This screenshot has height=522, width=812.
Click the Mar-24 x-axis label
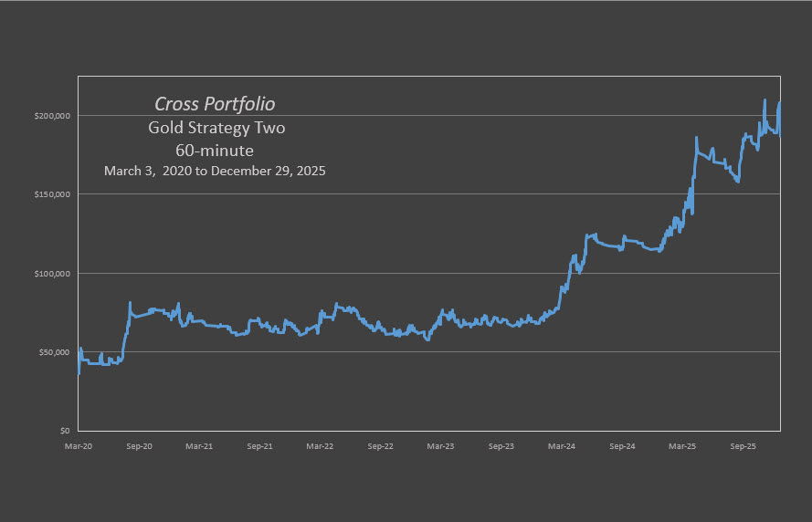click(562, 447)
